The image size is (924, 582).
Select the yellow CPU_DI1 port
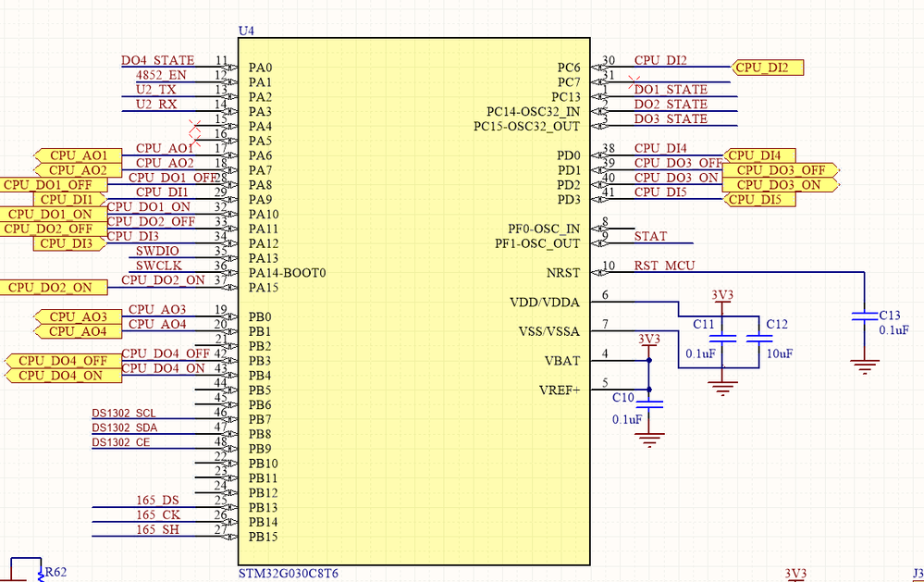(x=70, y=199)
